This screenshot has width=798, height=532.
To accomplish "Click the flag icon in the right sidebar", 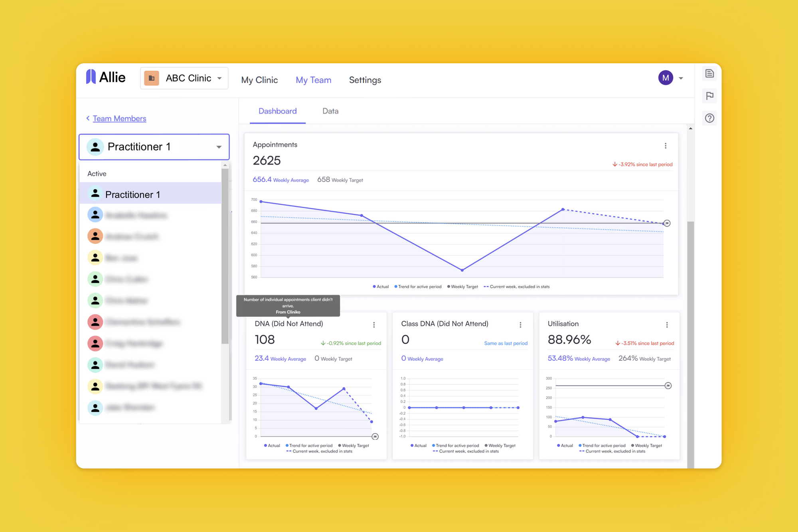I will pos(710,96).
